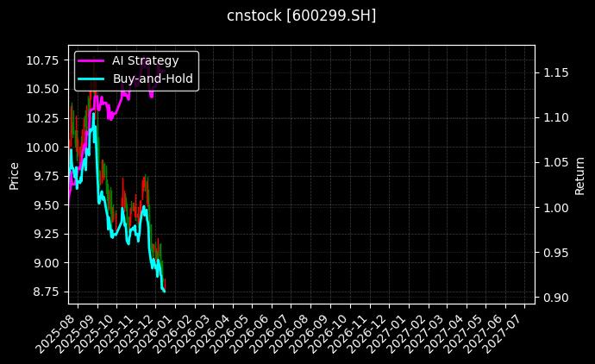Click the cyan Buy-and-Hold legend line swatch
The height and width of the screenshot is (364, 595).
(x=93, y=78)
